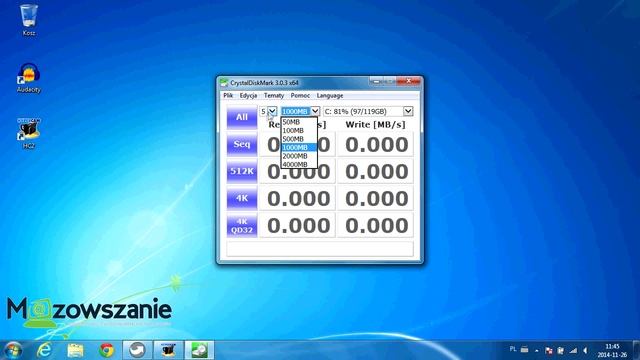Viewport: 640px width, 360px height.
Task: Click the Write [MB/s] column header
Action: click(376, 124)
